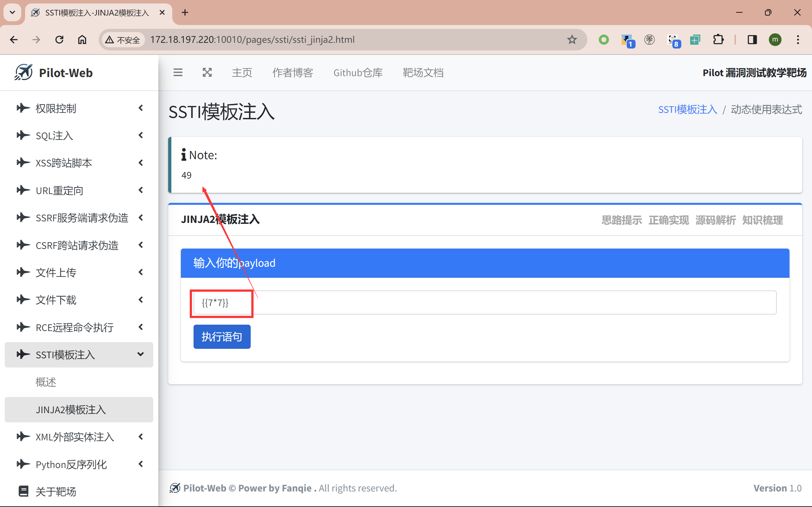This screenshot has height=507, width=812.
Task: Click the 动态使用表达式 breadcrumb text
Action: pos(766,109)
